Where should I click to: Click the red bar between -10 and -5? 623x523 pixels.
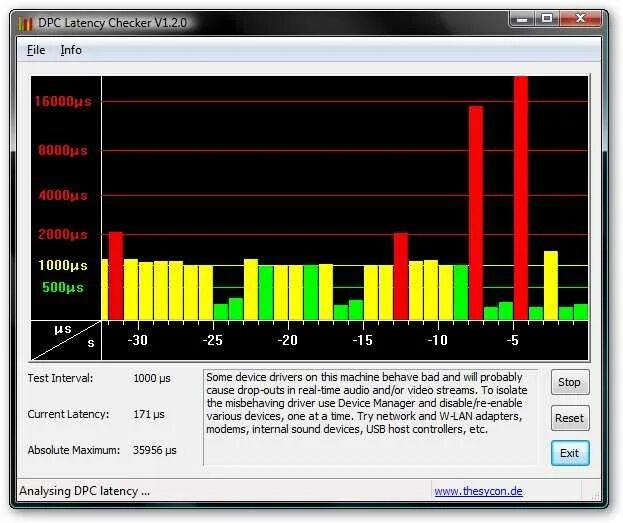click(476, 213)
